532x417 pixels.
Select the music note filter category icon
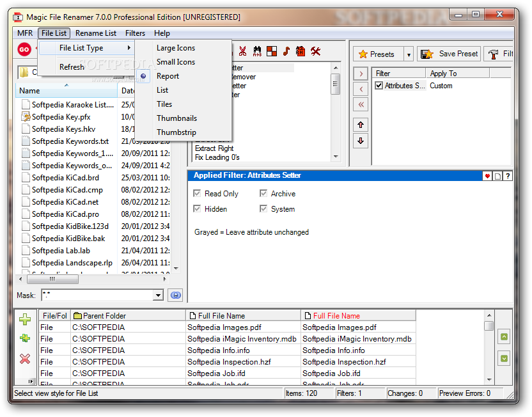pyautogui.click(x=286, y=51)
